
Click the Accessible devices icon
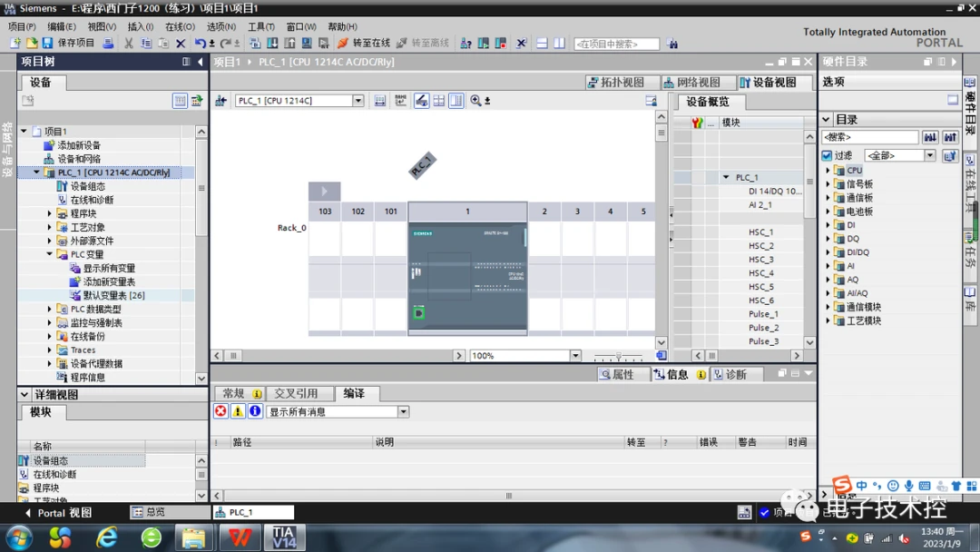(x=465, y=44)
